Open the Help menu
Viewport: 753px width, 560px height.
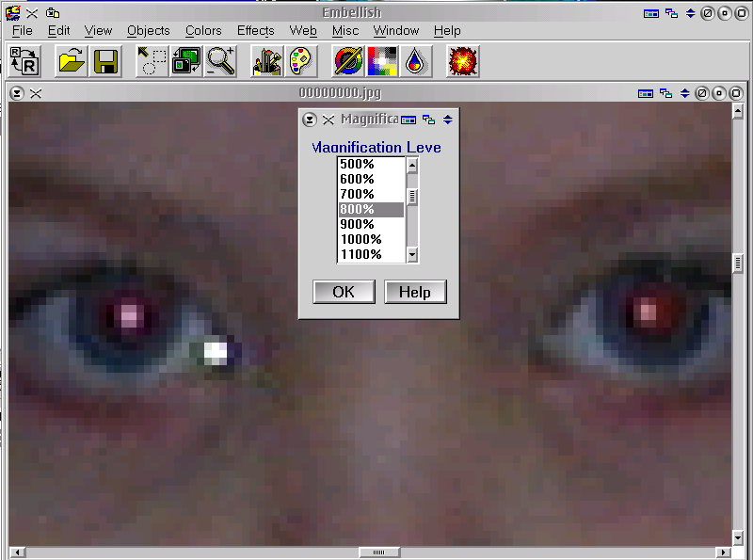[447, 31]
